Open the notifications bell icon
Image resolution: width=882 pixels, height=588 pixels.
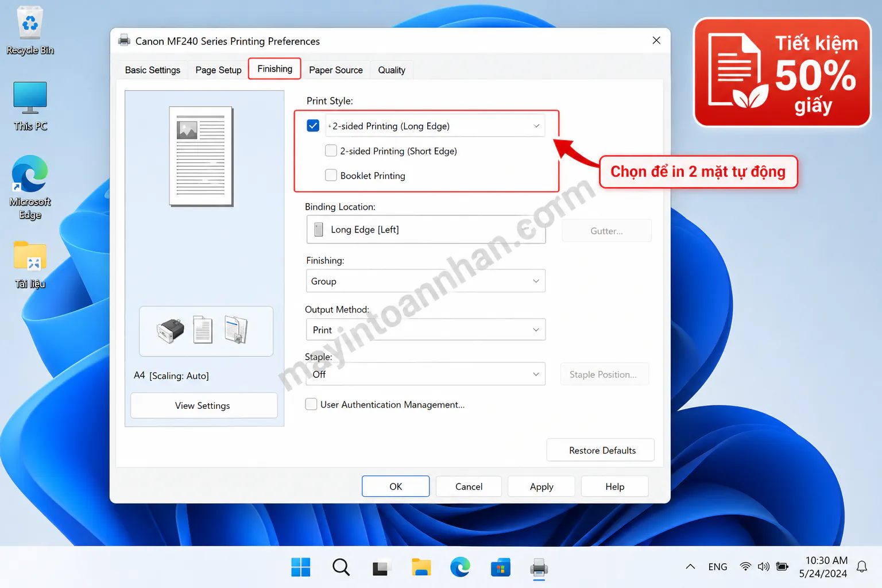click(861, 567)
